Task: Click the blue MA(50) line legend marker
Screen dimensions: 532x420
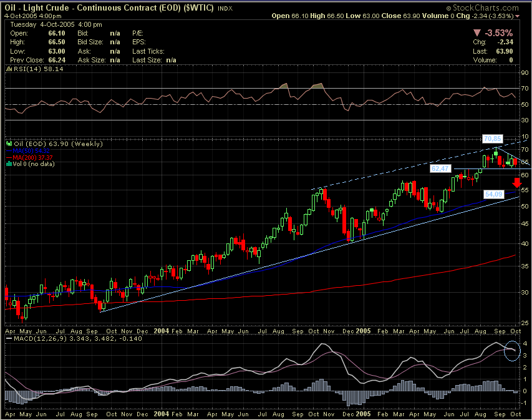Action: [x=8, y=150]
